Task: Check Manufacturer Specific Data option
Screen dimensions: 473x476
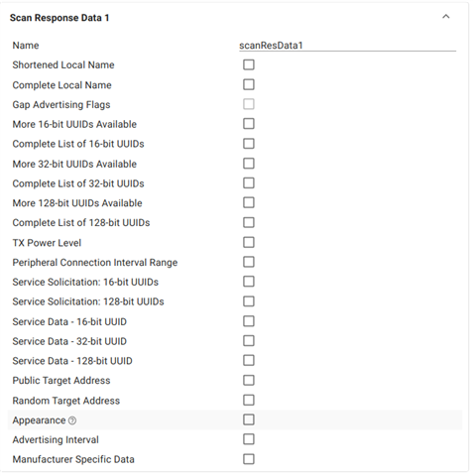Action: (x=249, y=459)
